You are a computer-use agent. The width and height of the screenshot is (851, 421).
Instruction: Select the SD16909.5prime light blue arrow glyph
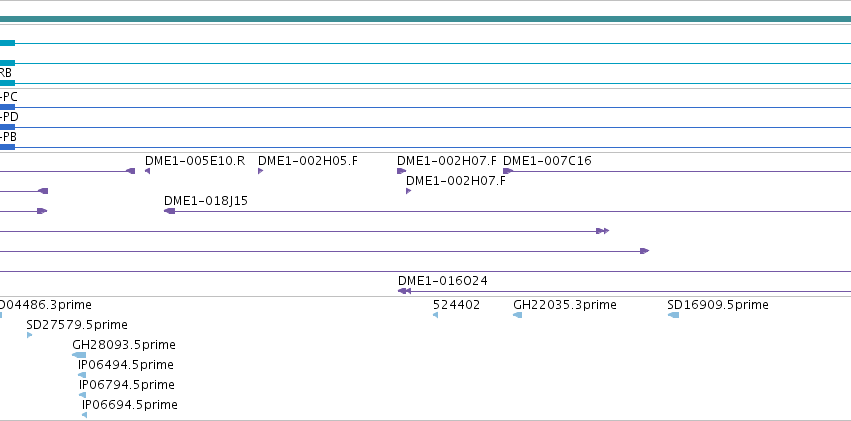coord(673,315)
